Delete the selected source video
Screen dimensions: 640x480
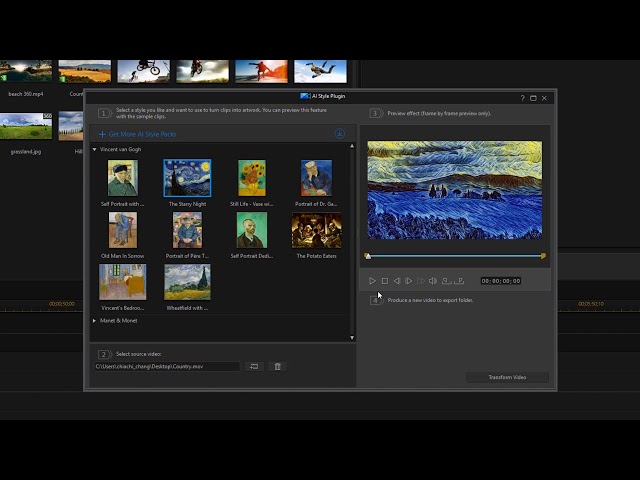pos(278,366)
